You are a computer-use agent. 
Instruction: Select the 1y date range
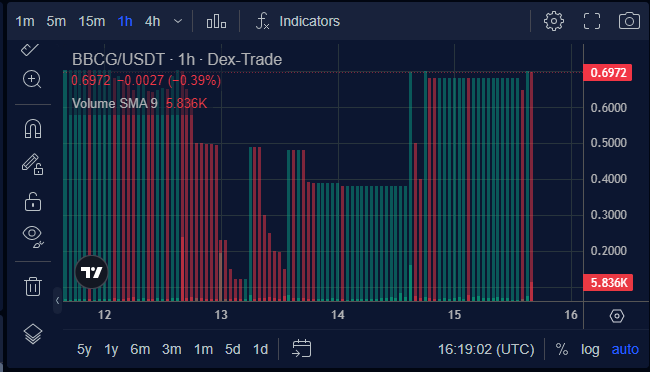click(111, 350)
